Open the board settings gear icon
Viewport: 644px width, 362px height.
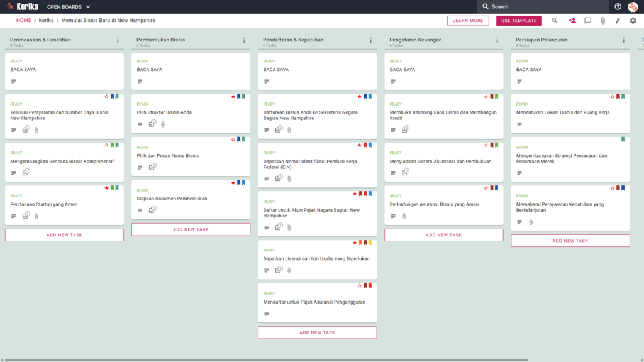[633, 21]
